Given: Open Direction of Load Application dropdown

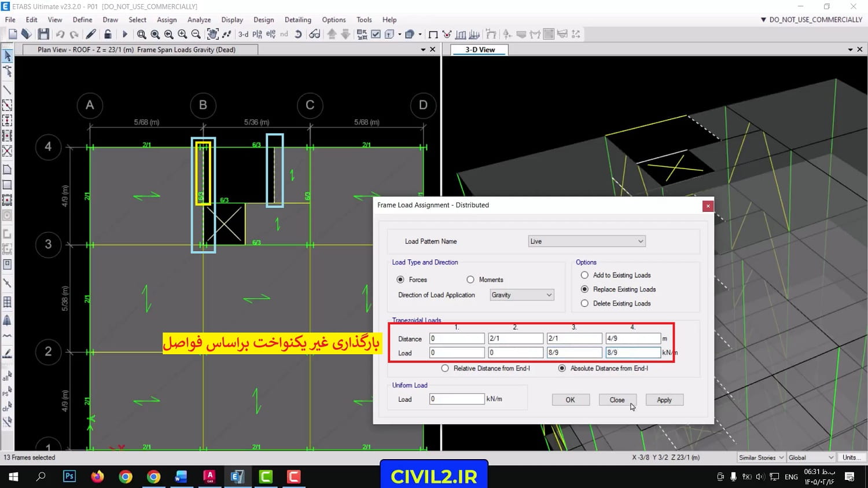Looking at the screenshot, I should pos(522,295).
